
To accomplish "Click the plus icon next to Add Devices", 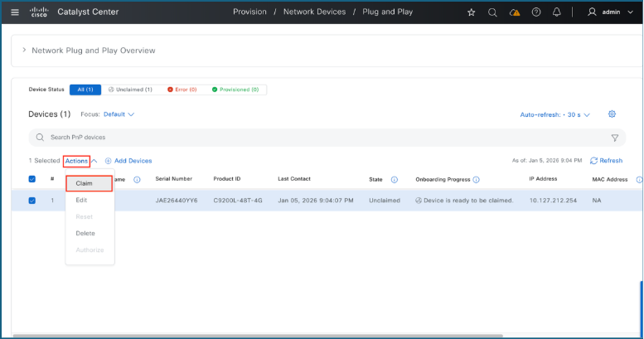I will (x=108, y=161).
